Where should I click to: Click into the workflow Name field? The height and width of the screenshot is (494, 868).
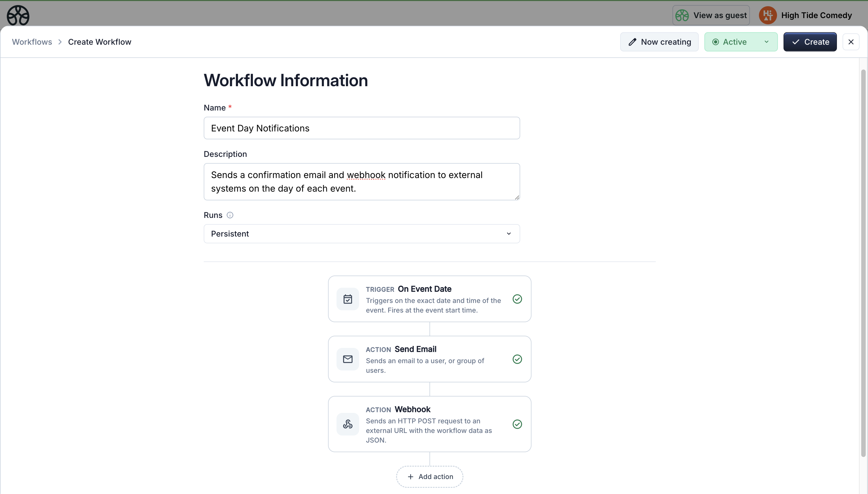coord(362,128)
